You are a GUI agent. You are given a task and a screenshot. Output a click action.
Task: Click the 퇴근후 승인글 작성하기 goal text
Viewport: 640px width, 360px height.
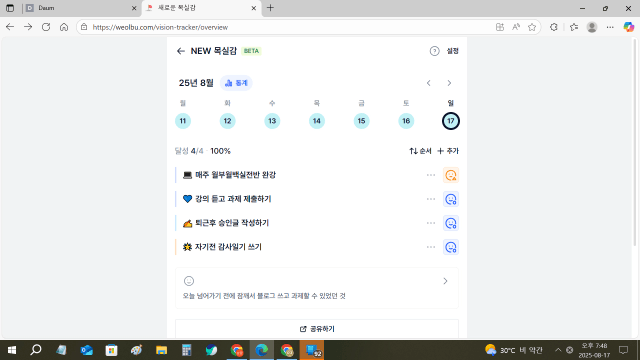pos(232,223)
